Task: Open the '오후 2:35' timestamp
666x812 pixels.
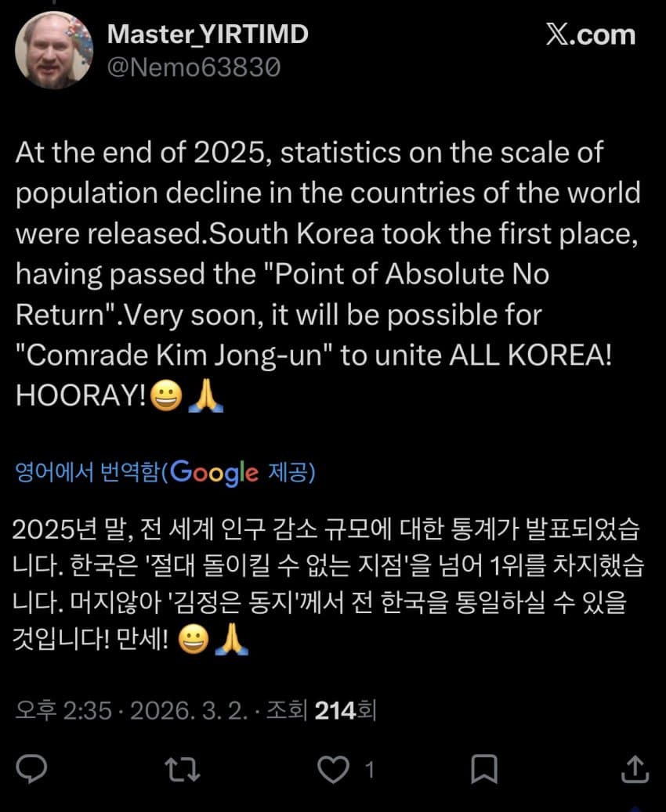Action: click(63, 711)
